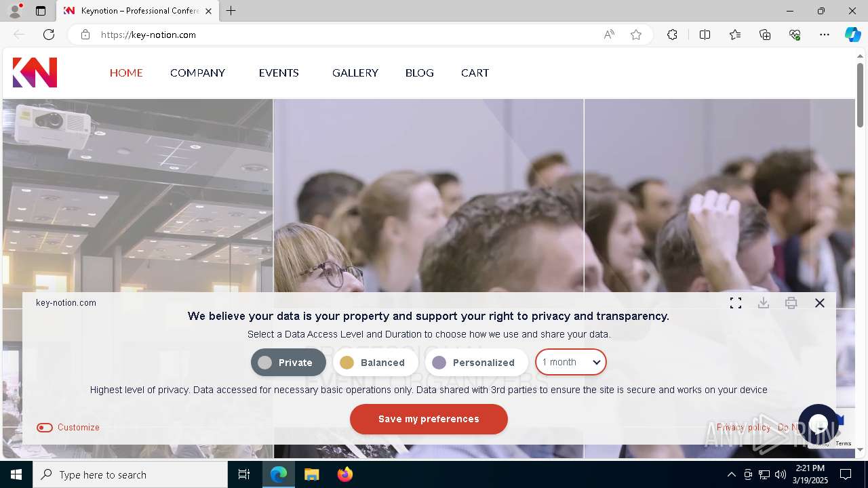This screenshot has width=868, height=488.
Task: Open Windows Start menu
Action: point(16,474)
